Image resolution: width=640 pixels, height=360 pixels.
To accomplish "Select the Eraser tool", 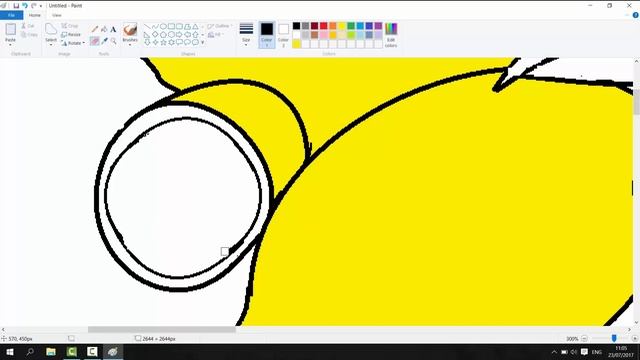I will pyautogui.click(x=95, y=41).
